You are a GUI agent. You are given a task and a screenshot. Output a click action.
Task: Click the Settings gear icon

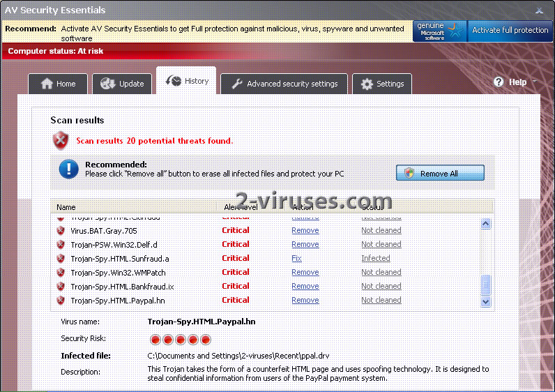tap(367, 84)
